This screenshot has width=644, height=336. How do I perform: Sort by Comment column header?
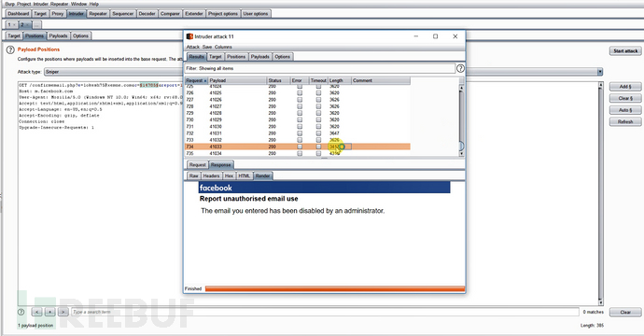380,80
